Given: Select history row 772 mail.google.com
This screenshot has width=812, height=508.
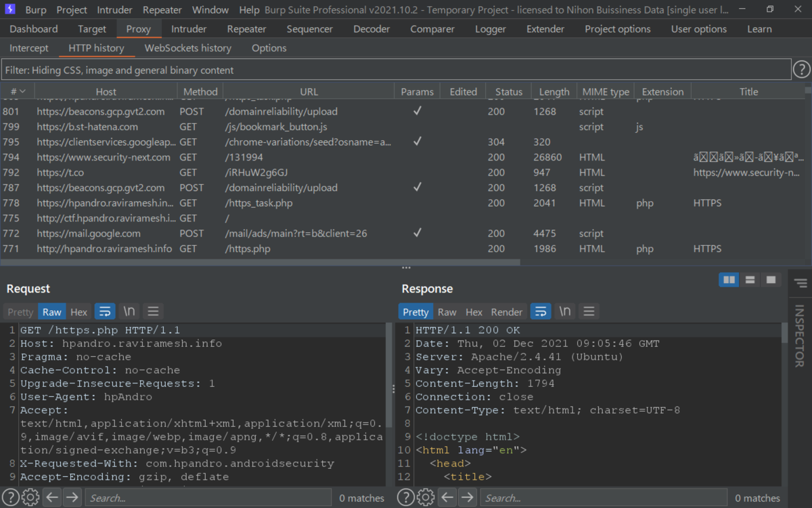Looking at the screenshot, I should coord(402,234).
